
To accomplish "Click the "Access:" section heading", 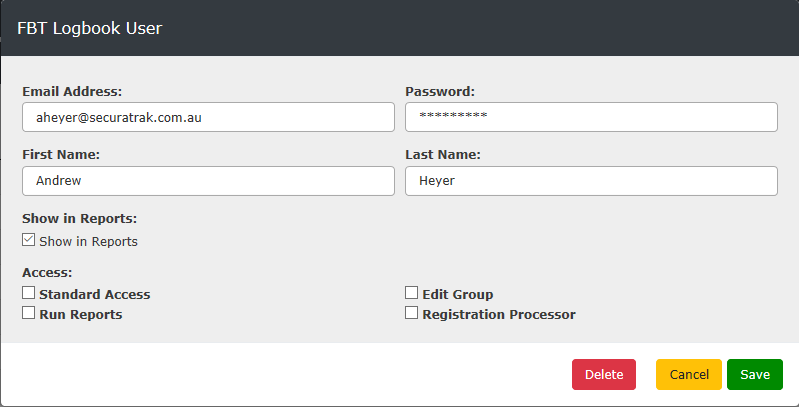I will [x=47, y=272].
